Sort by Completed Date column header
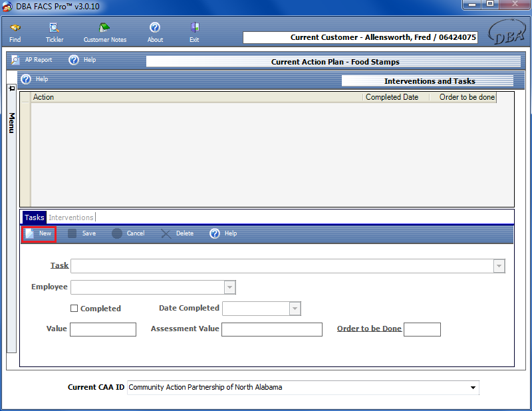Image resolution: width=532 pixels, height=411 pixels. coord(392,97)
